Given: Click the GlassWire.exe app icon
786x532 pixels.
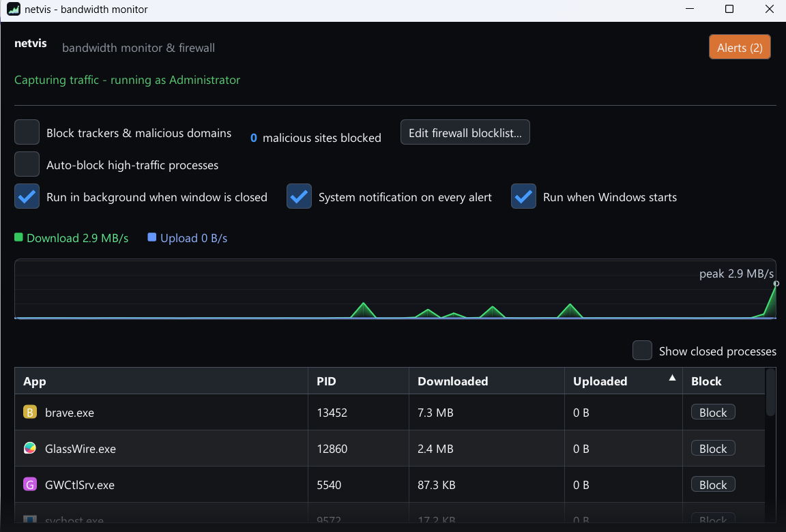Looking at the screenshot, I should (30, 448).
